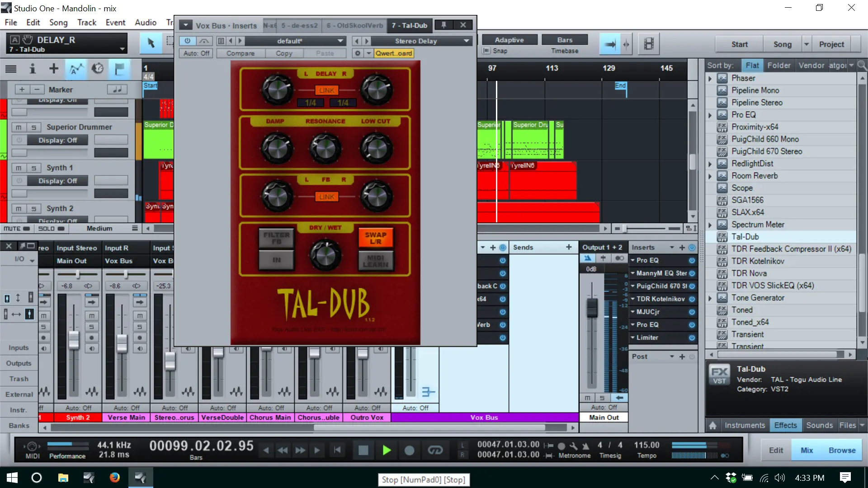The width and height of the screenshot is (868, 488).
Task: Open the TDR Kotelnikov insert dropdown arrow
Action: pyautogui.click(x=633, y=299)
